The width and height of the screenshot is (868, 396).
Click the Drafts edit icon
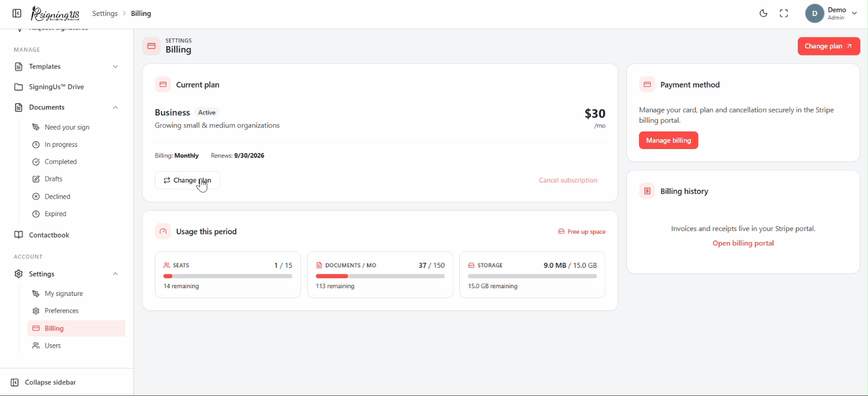tap(36, 179)
